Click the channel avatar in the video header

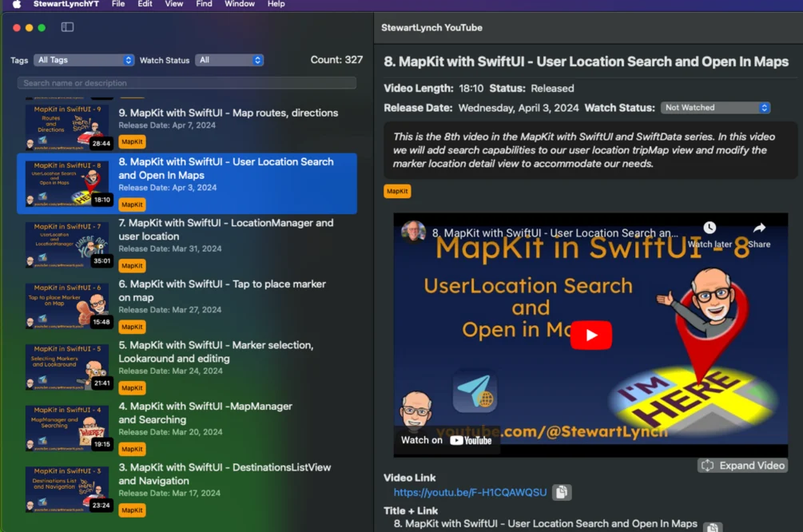point(413,233)
